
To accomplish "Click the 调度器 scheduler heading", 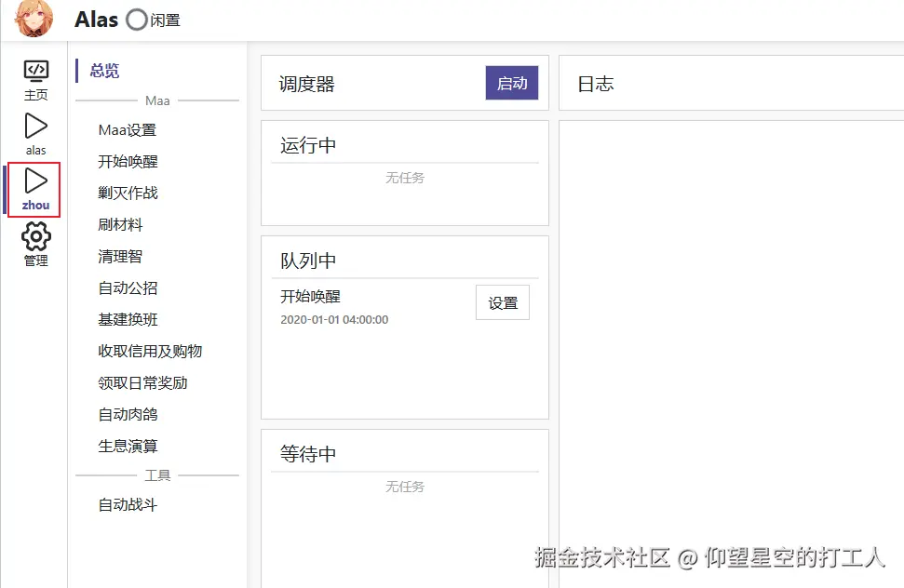I will (x=306, y=84).
